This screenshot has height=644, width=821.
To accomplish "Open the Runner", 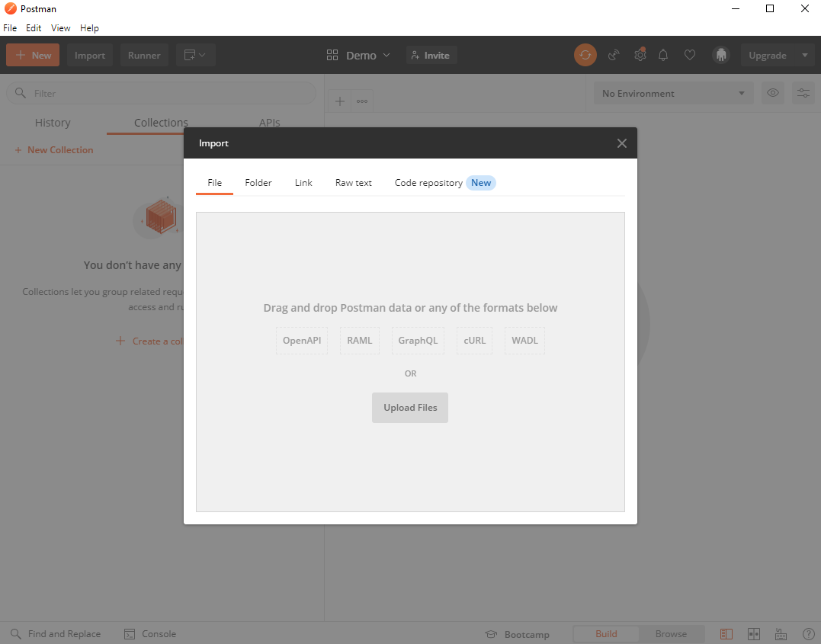I will click(144, 55).
